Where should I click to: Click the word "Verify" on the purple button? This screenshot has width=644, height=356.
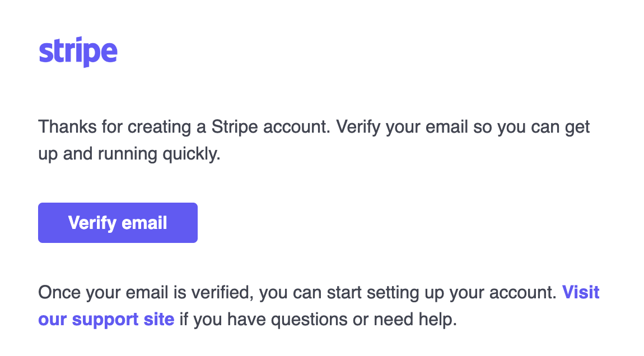[x=92, y=223]
